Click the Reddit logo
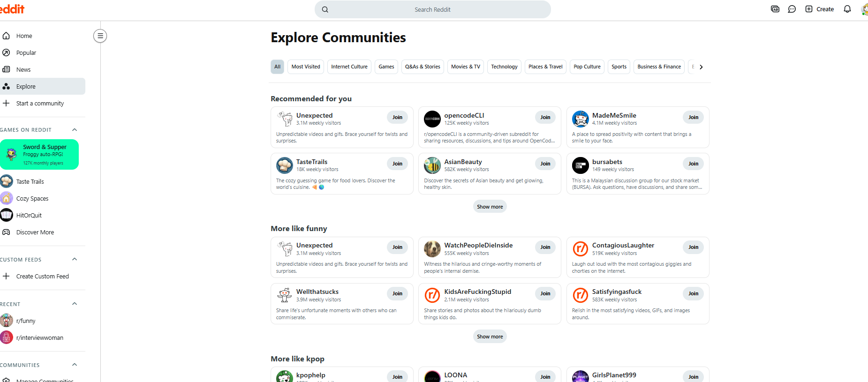 pyautogui.click(x=12, y=9)
